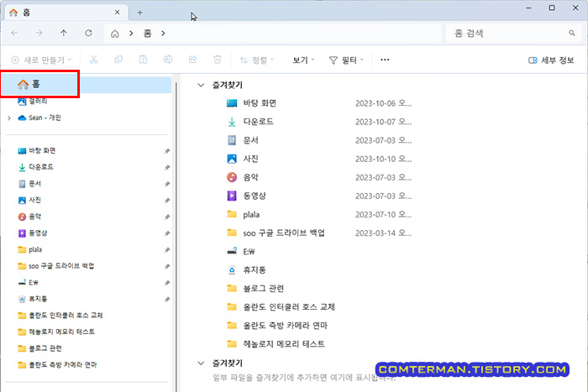Viewport: 588px width, 392px height.
Task: Click the Copy icon in toolbar
Action: 118,60
